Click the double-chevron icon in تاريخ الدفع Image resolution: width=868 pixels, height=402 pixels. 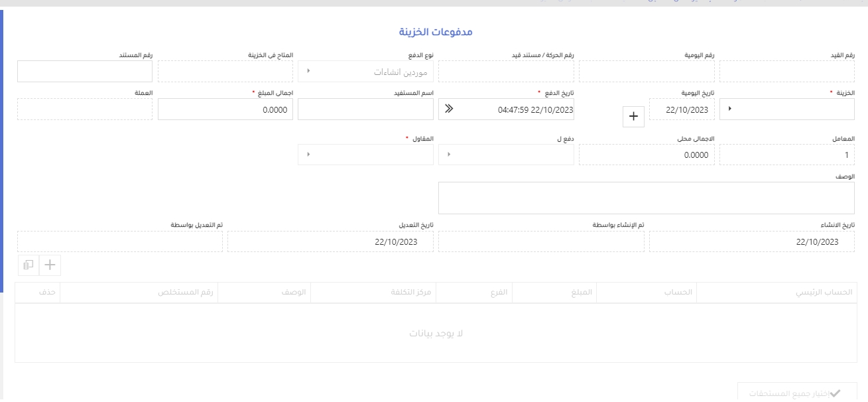click(x=449, y=109)
